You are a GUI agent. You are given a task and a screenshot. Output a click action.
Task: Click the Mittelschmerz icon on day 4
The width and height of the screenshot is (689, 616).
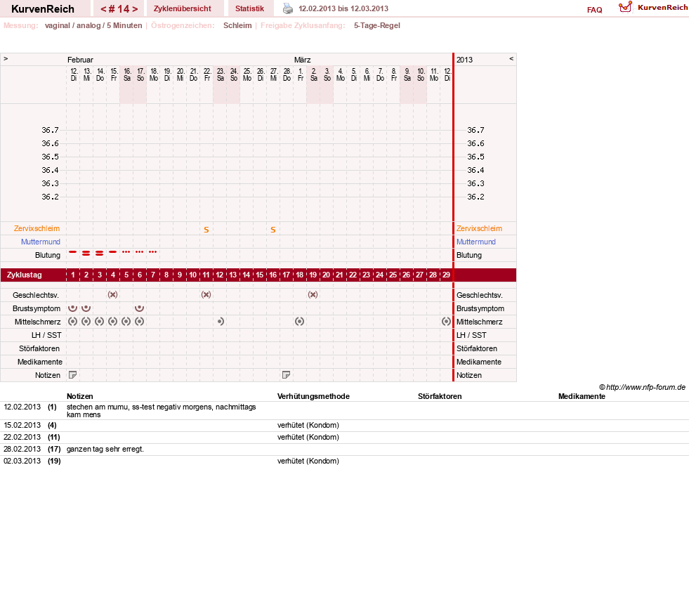coord(113,321)
